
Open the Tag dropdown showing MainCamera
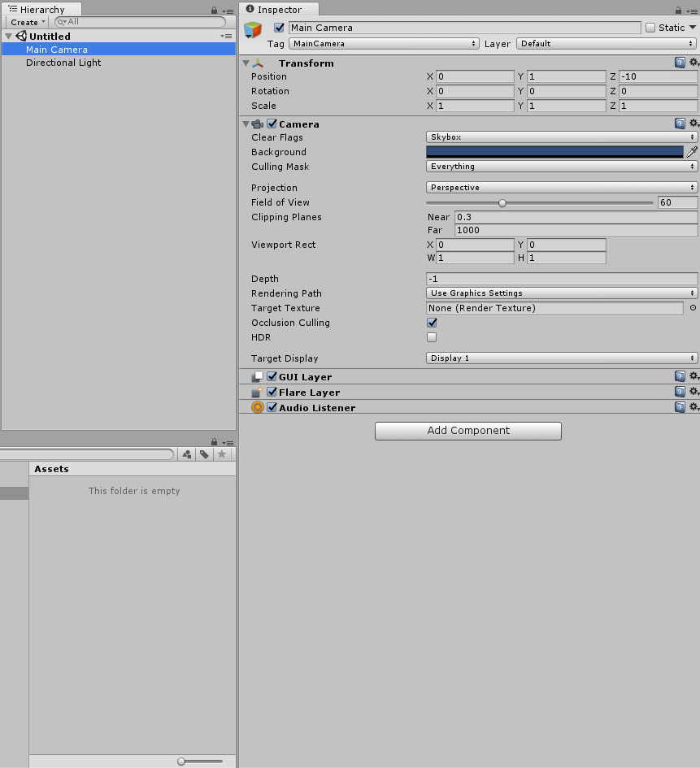(x=384, y=44)
